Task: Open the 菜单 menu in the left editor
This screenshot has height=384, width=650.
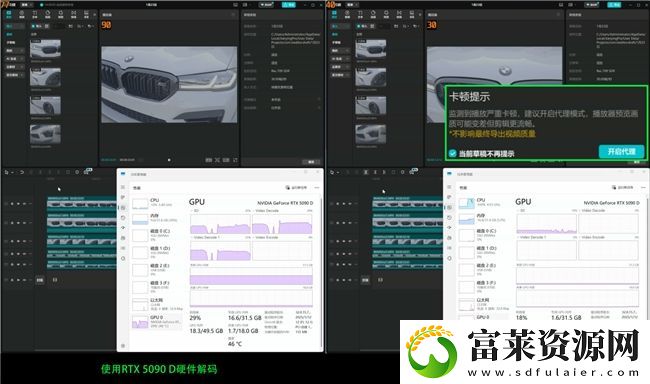Action: pos(27,5)
